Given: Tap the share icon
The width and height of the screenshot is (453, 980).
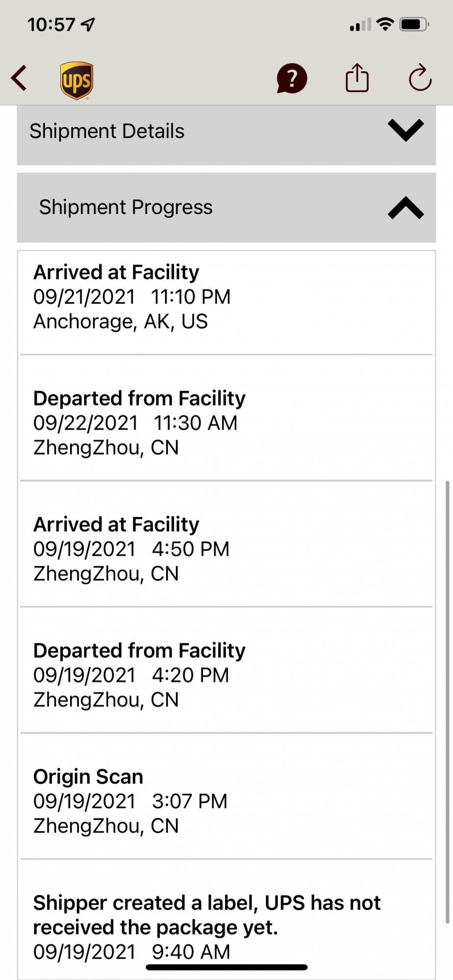Looking at the screenshot, I should point(357,78).
